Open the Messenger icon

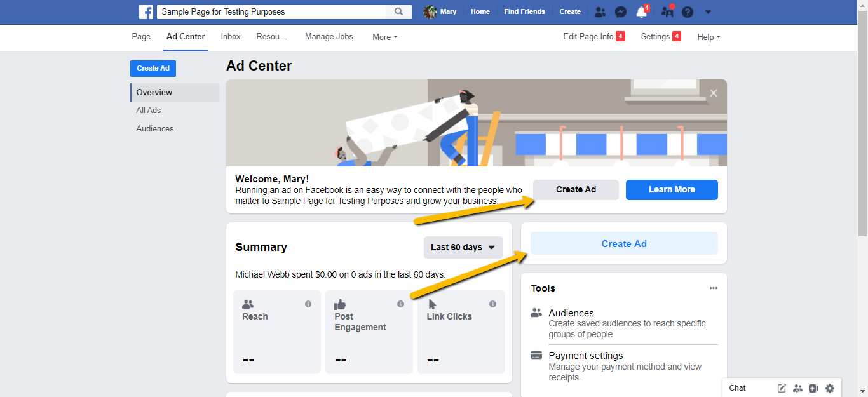point(621,12)
